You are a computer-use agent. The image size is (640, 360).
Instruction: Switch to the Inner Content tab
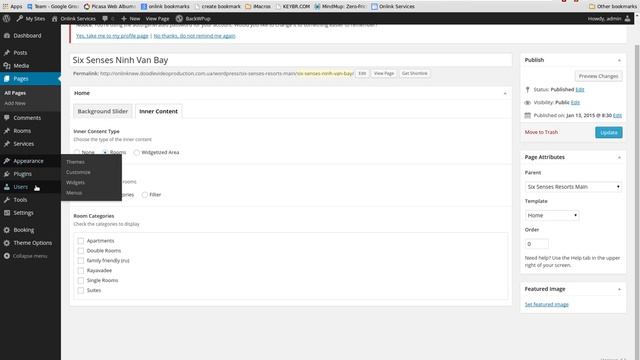(x=158, y=111)
